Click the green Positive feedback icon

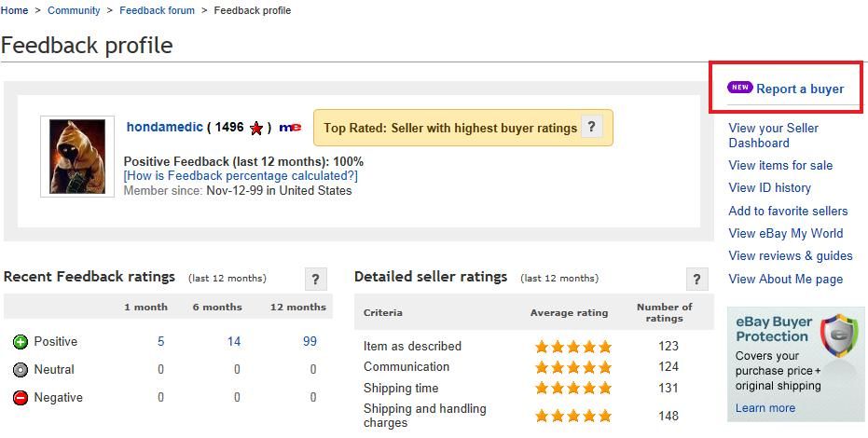pyautogui.click(x=20, y=342)
